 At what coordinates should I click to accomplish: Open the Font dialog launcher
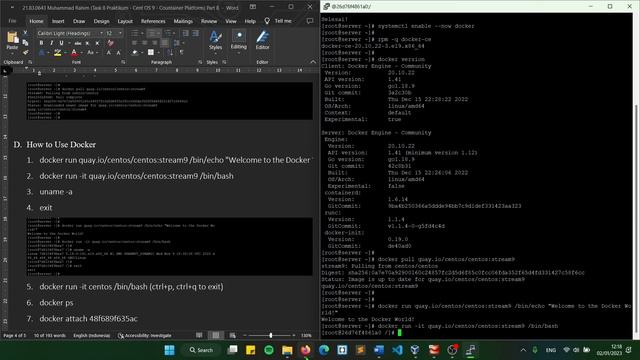click(x=123, y=62)
